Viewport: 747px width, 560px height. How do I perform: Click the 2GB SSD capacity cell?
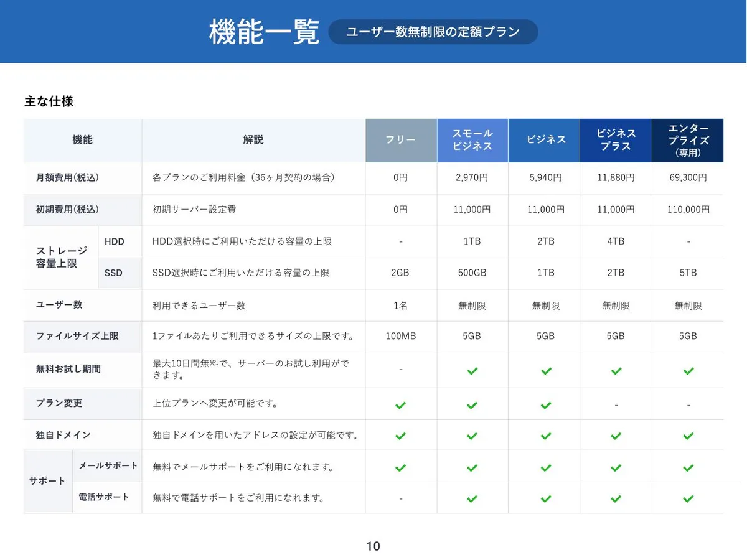(x=401, y=273)
